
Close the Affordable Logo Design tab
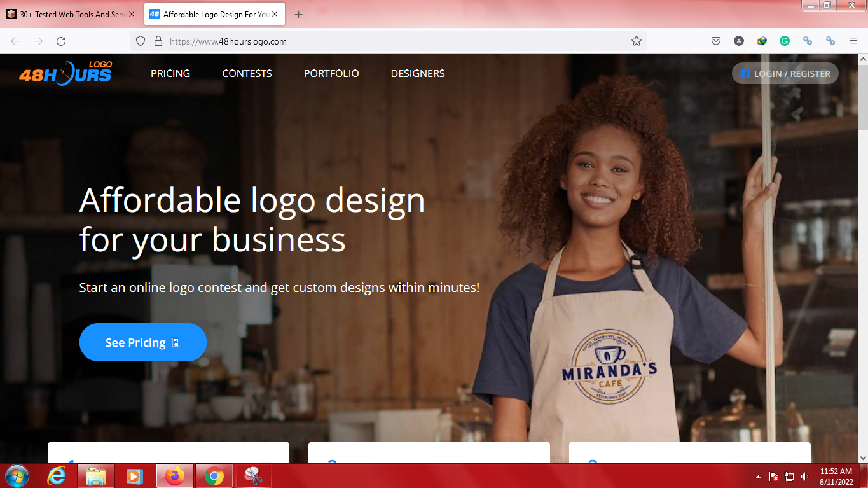pyautogui.click(x=275, y=14)
